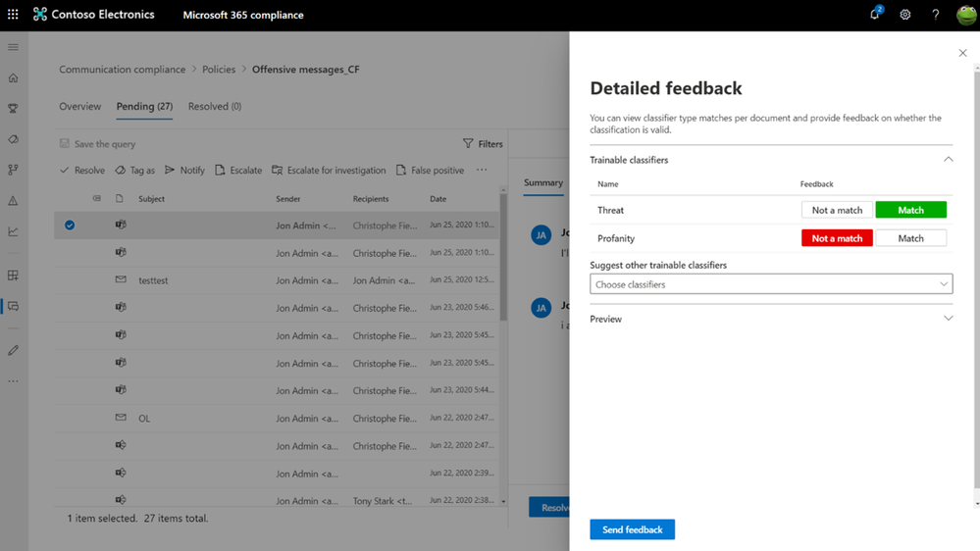The height and width of the screenshot is (551, 980).
Task: Click Escalate in toolbar
Action: (238, 170)
